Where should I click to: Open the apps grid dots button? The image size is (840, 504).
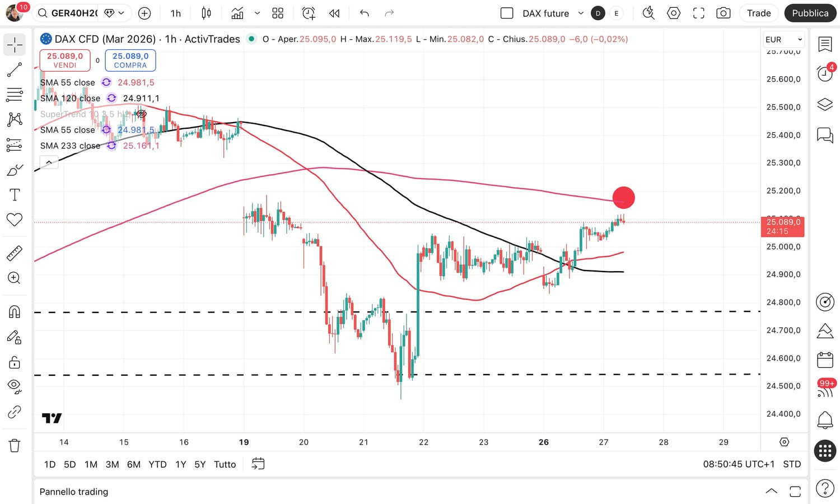825,451
